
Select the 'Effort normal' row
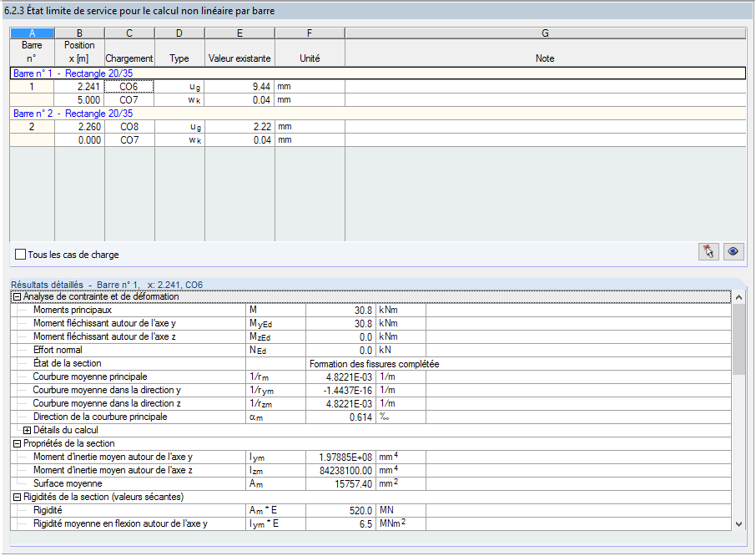tap(370, 350)
